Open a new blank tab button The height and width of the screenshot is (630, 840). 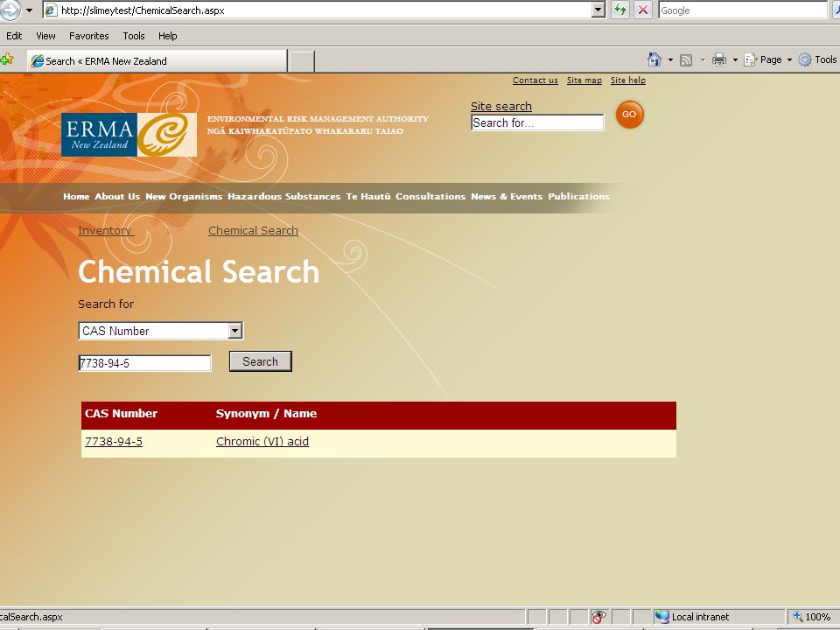301,61
